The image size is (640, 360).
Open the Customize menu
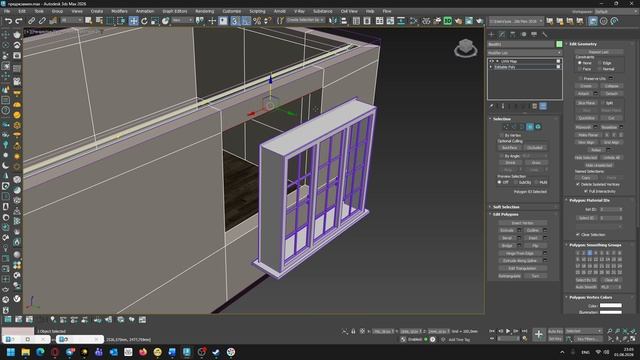(231, 11)
